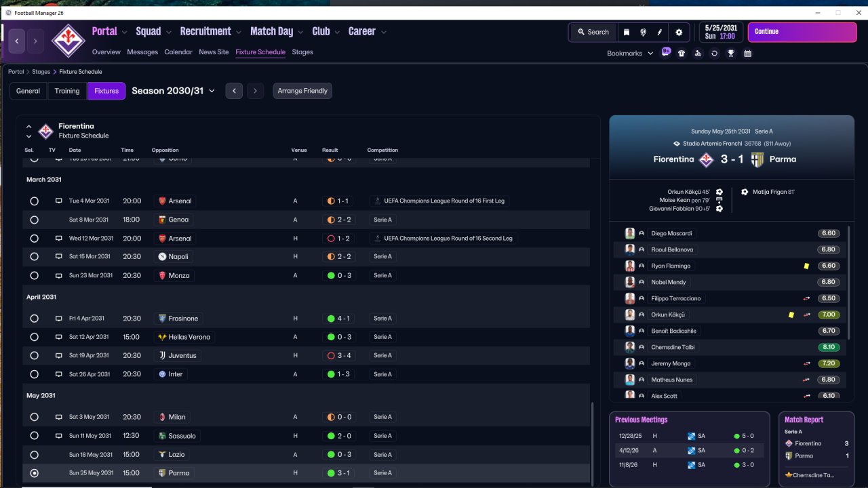Click the Napoli crest in the fixture list
The height and width of the screenshot is (488, 868).
(x=161, y=257)
